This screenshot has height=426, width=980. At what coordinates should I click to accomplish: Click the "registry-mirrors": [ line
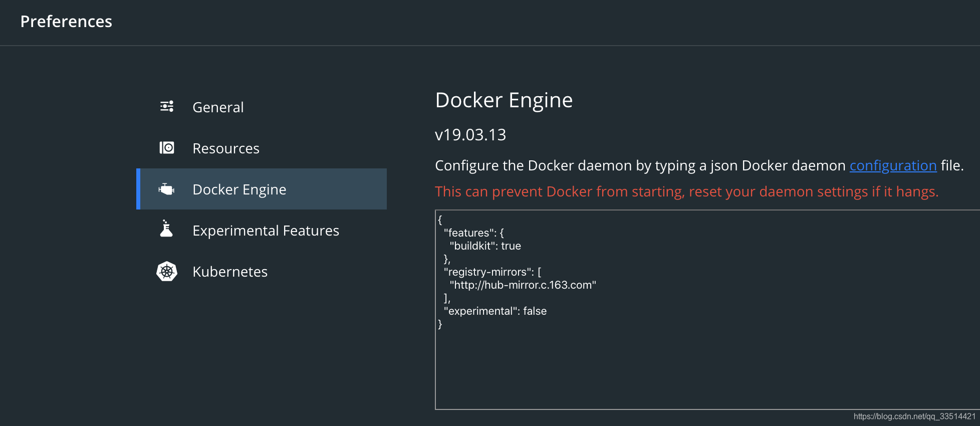point(493,272)
